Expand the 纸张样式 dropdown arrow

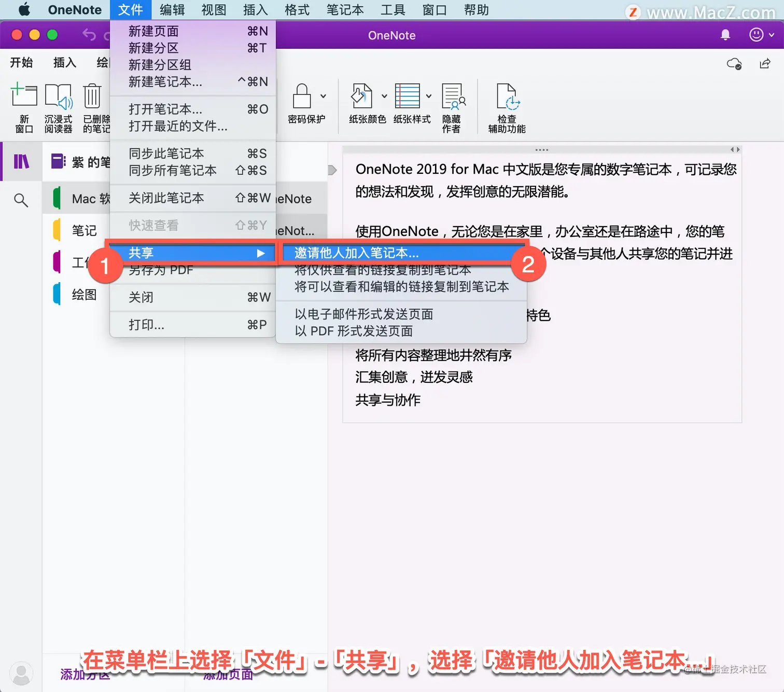(429, 96)
